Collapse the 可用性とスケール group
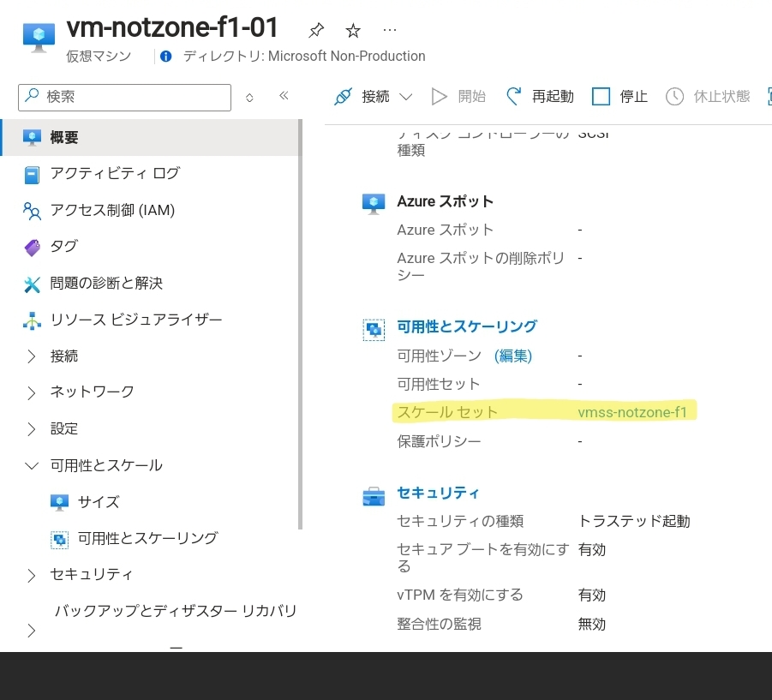This screenshot has height=700, width=772. [32, 466]
